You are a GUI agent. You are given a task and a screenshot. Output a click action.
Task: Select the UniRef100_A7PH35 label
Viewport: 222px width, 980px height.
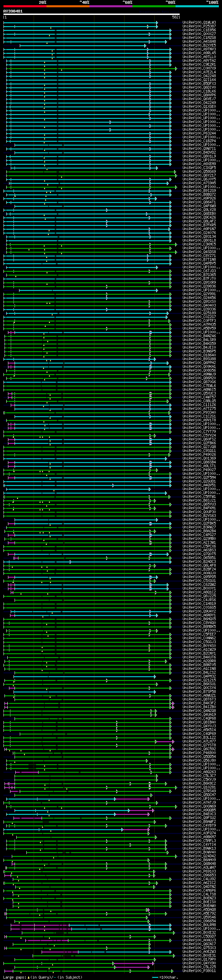point(199,324)
